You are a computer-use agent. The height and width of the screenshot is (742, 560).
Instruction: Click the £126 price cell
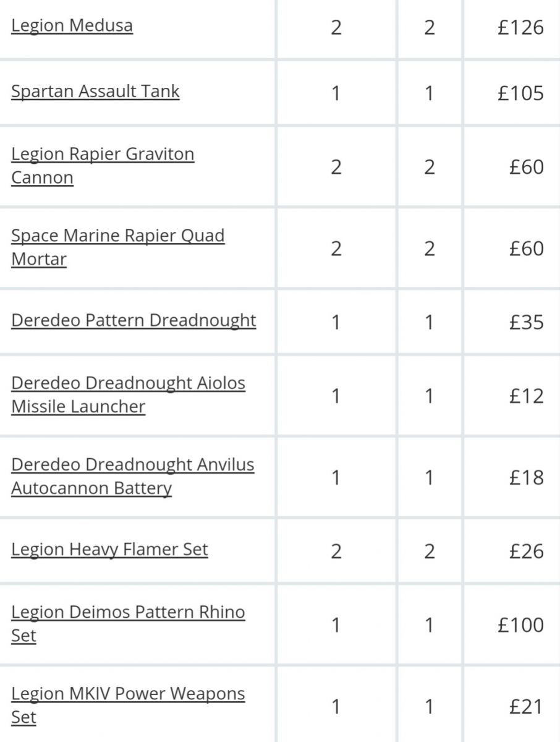coord(520,28)
